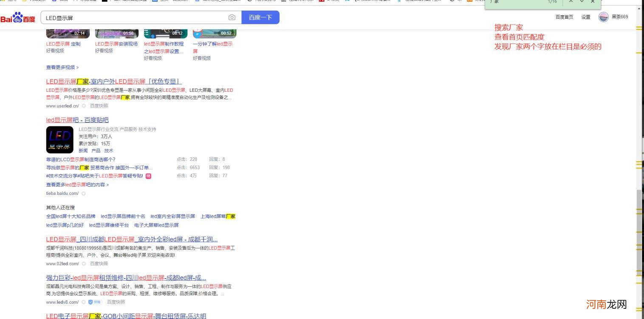
Task: Open result LED显示屏_四川成都LED显示屏 成都千润
Action: coord(132,239)
